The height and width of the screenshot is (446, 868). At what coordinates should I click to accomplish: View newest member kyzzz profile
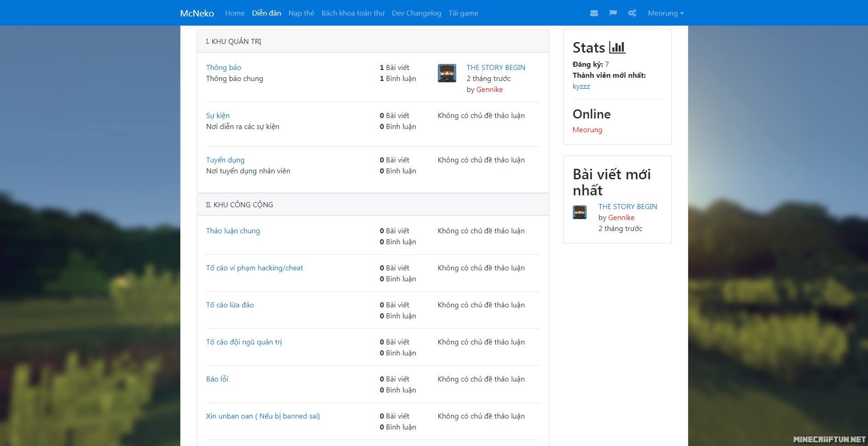point(581,86)
